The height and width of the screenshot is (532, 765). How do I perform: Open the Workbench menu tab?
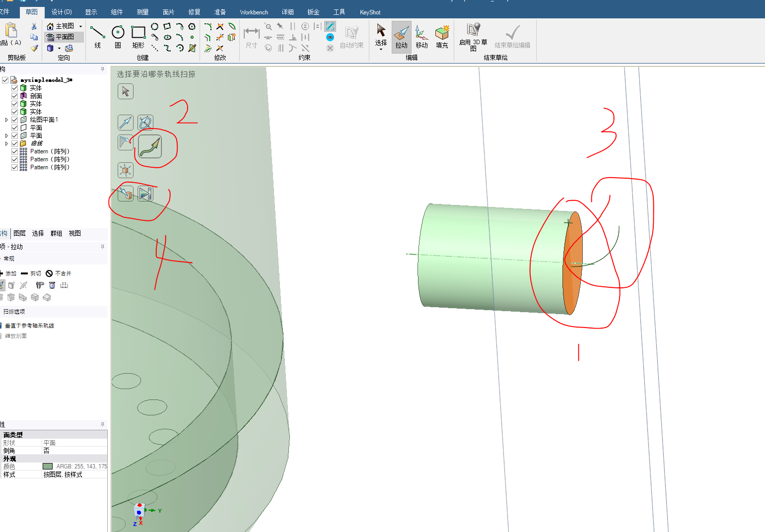(x=254, y=11)
